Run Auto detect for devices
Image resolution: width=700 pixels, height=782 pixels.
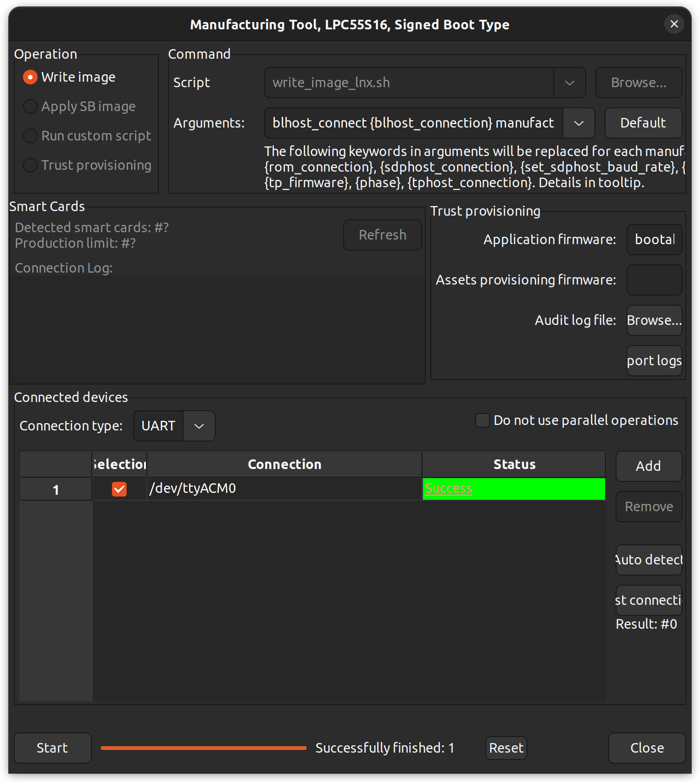pos(648,560)
